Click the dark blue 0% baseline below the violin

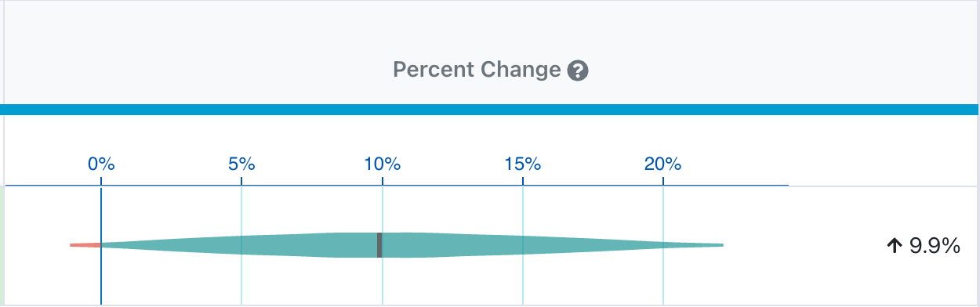click(x=101, y=282)
